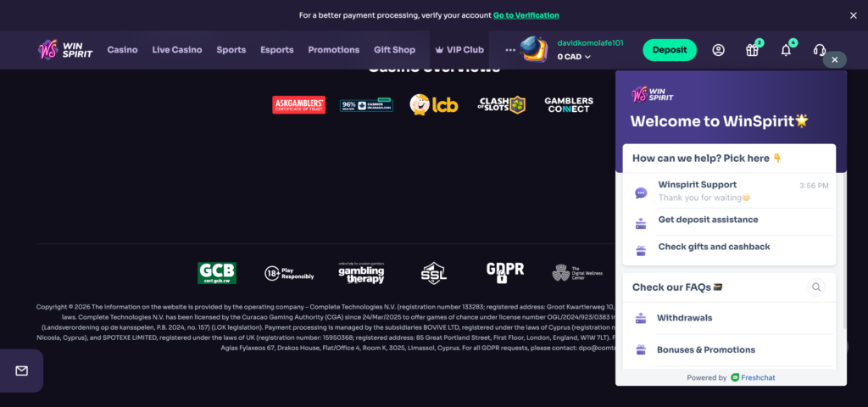Open the gifts icon with badge
The height and width of the screenshot is (407, 868).
pos(752,50)
